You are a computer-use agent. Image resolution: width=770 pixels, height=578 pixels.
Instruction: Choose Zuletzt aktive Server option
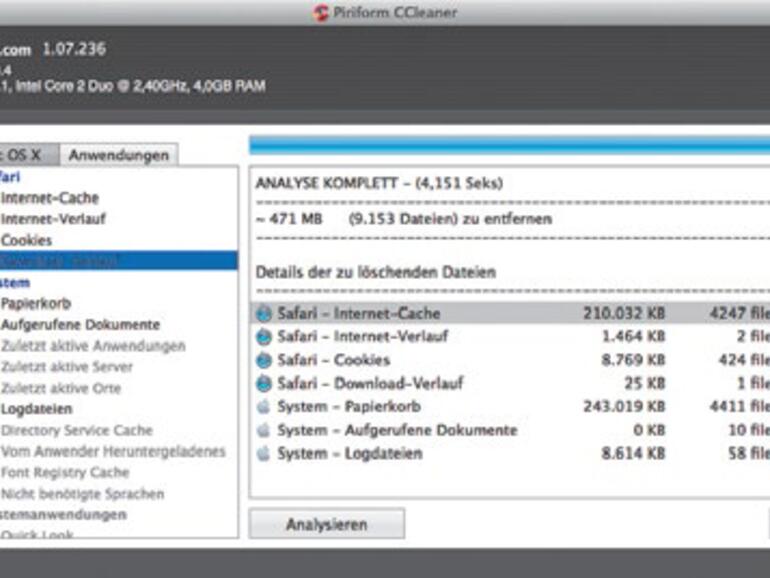67,367
